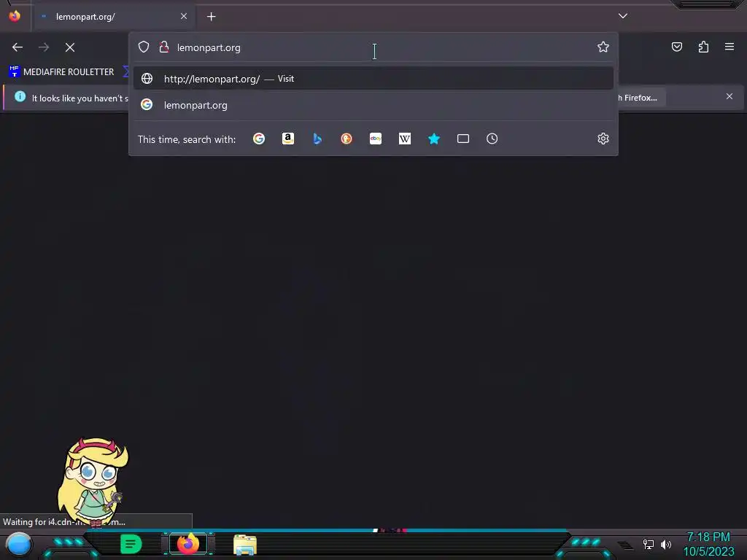The width and height of the screenshot is (747, 560).
Task: Dismiss the notification bar
Action: tap(729, 96)
